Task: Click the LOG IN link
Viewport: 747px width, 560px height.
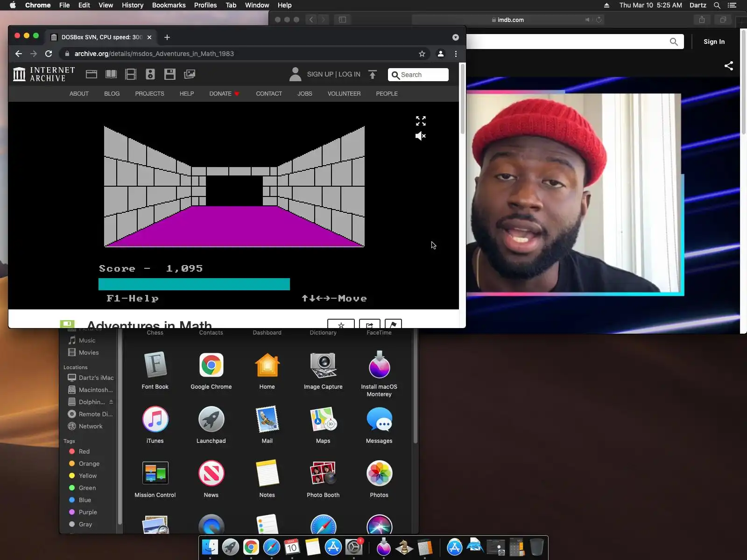Action: [349, 74]
